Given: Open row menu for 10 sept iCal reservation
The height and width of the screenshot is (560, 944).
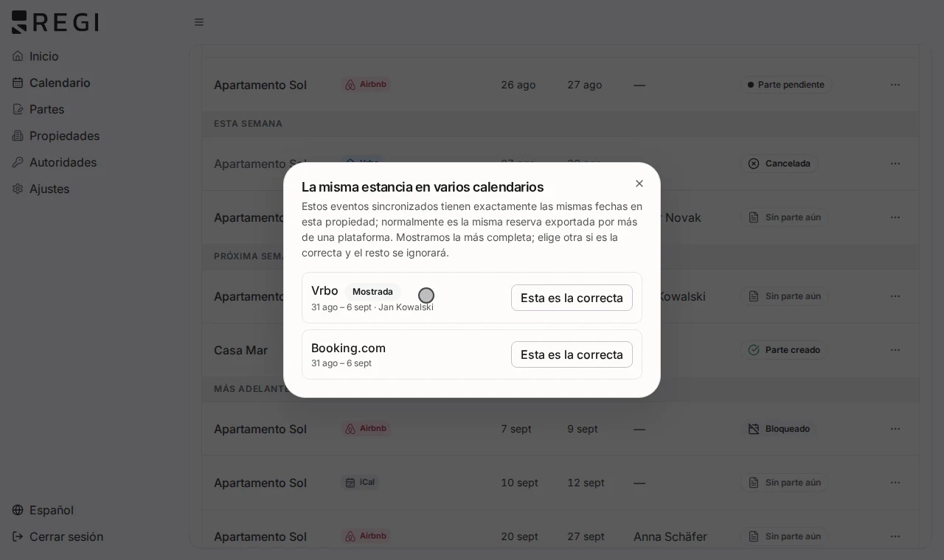Looking at the screenshot, I should click(x=895, y=483).
